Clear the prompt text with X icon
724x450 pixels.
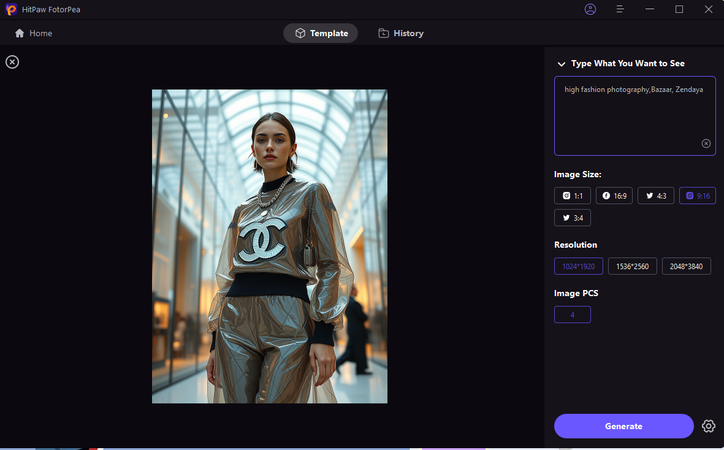[x=705, y=143]
